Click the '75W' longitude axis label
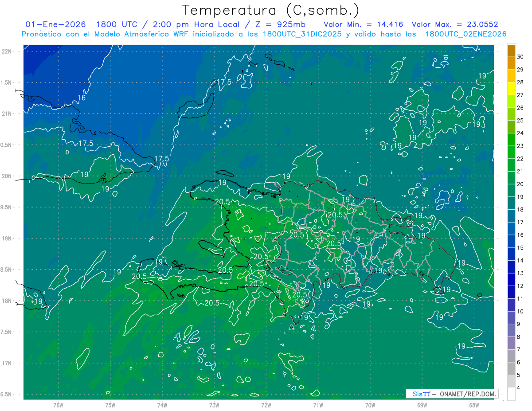The width and height of the screenshot is (532, 411). tap(110, 405)
